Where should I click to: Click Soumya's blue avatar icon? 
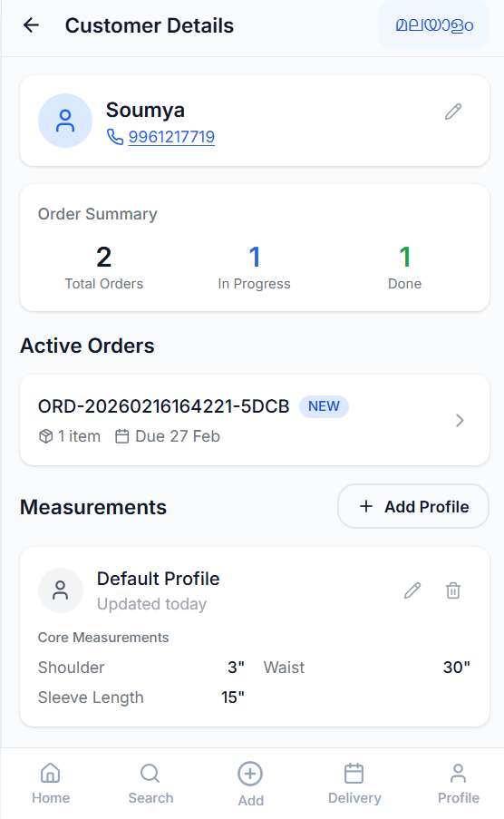(65, 121)
